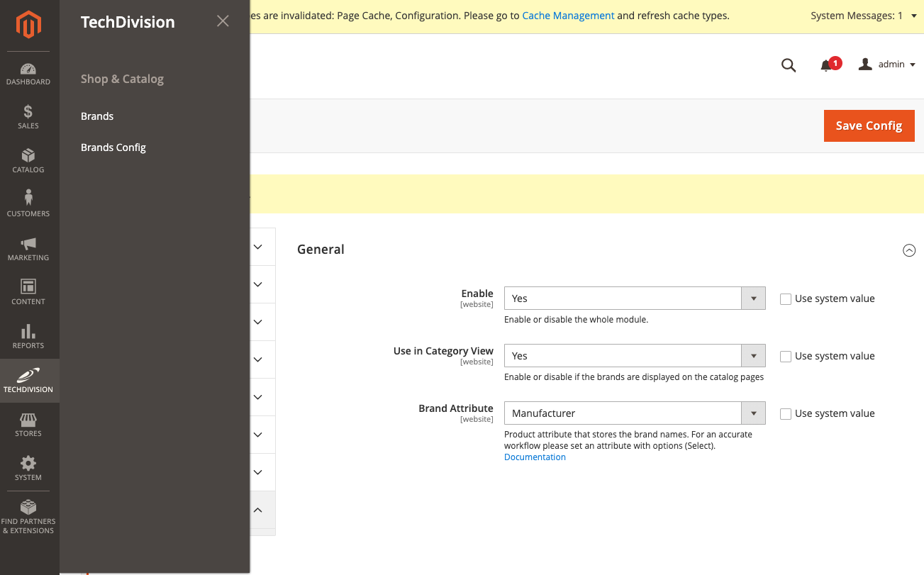Click the search magnifier icon
The image size is (924, 575).
click(x=789, y=65)
